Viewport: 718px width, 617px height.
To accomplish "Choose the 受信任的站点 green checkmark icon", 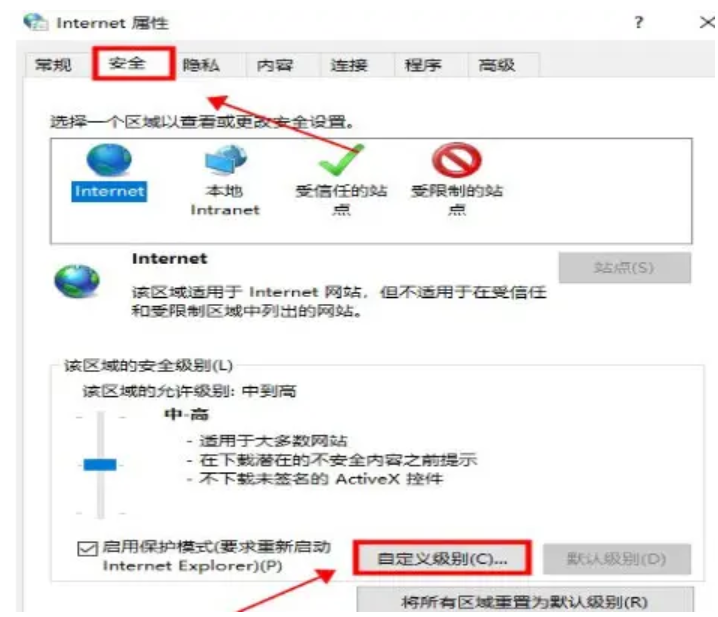I will [x=341, y=160].
